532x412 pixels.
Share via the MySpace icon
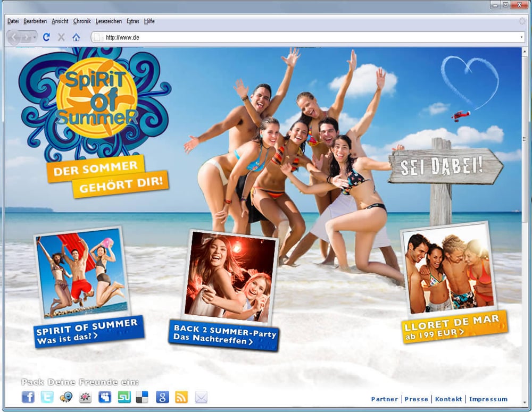(105, 397)
